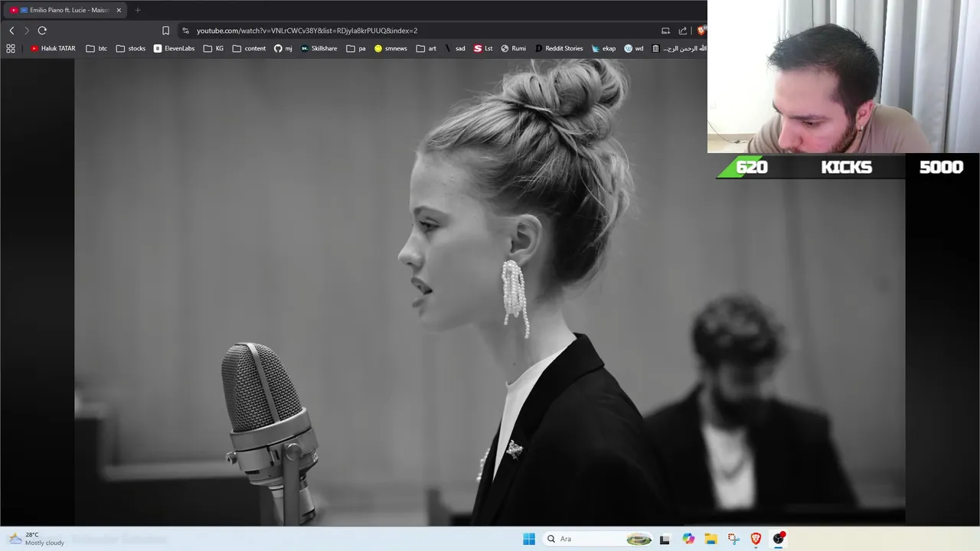Open site information icon in address bar

coord(185,31)
